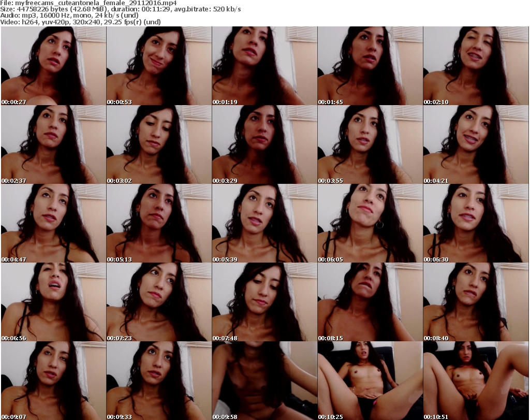This screenshot has width=530, height=420.
Task: Select the thumbnail stamped 00:07:23
Action: [159, 302]
